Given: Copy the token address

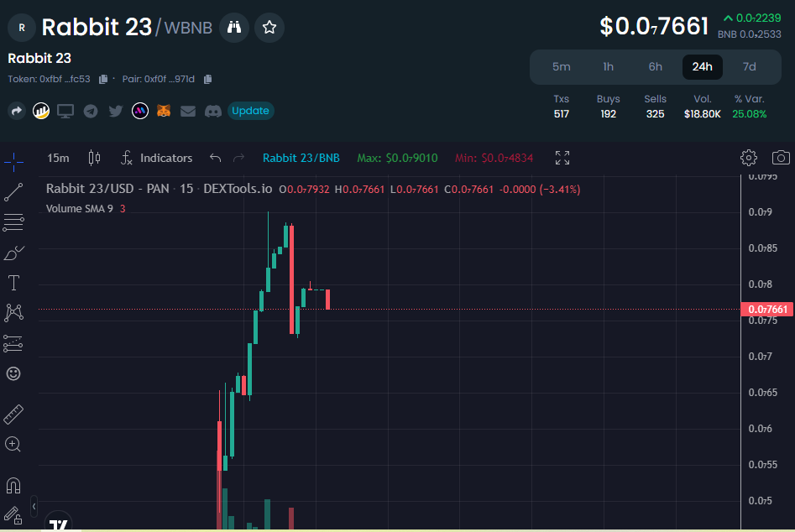Looking at the screenshot, I should coord(103,79).
